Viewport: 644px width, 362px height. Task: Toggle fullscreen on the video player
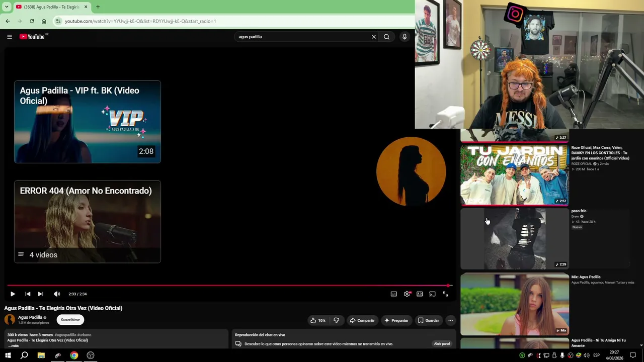[445, 294]
